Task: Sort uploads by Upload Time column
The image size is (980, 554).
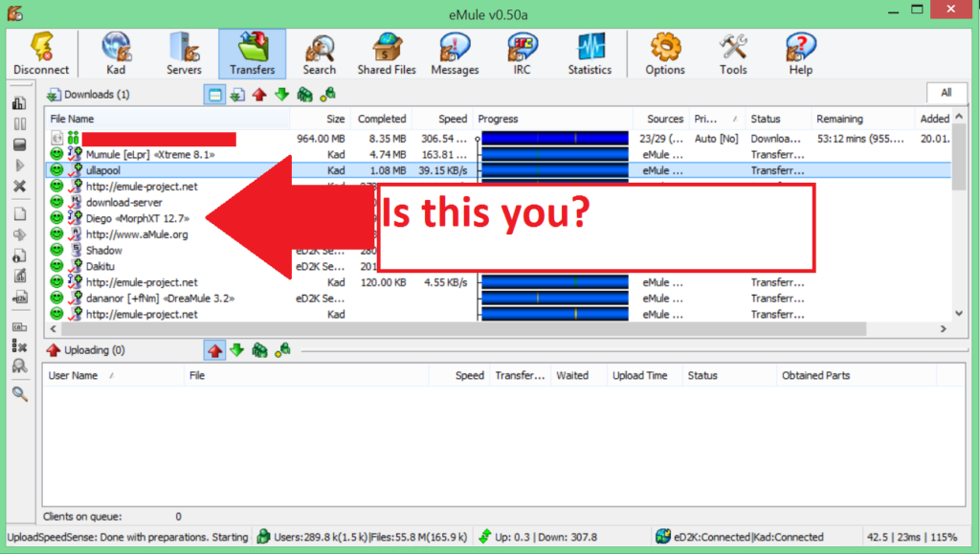Action: (x=644, y=375)
